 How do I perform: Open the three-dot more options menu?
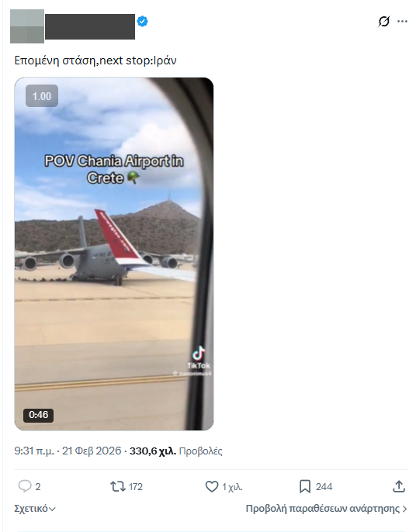pyautogui.click(x=402, y=22)
